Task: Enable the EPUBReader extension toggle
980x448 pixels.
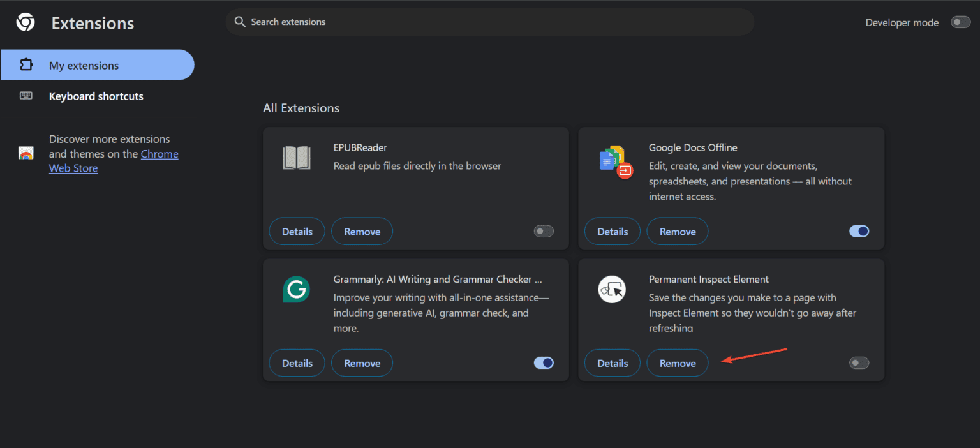Action: point(544,231)
